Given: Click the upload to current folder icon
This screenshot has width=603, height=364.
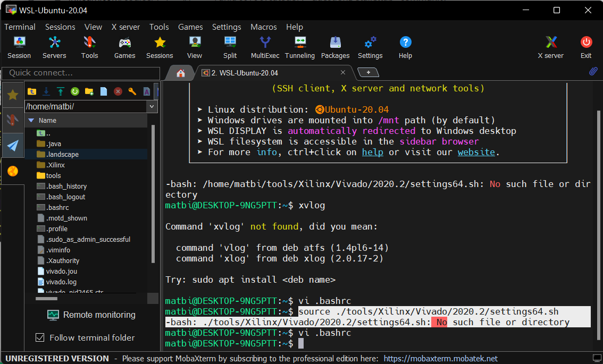Looking at the screenshot, I should point(61,91).
